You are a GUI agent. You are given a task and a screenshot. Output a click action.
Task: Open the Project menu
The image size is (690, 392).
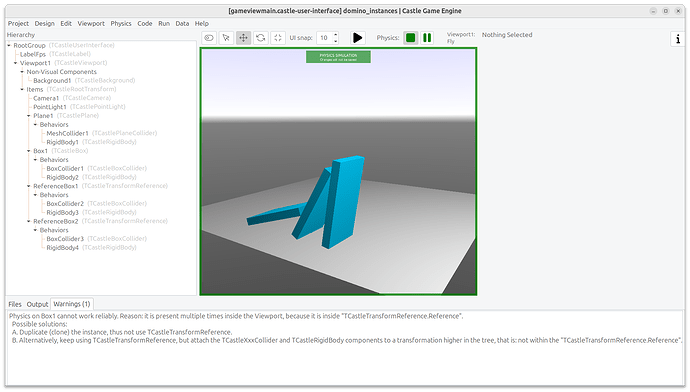click(x=18, y=23)
